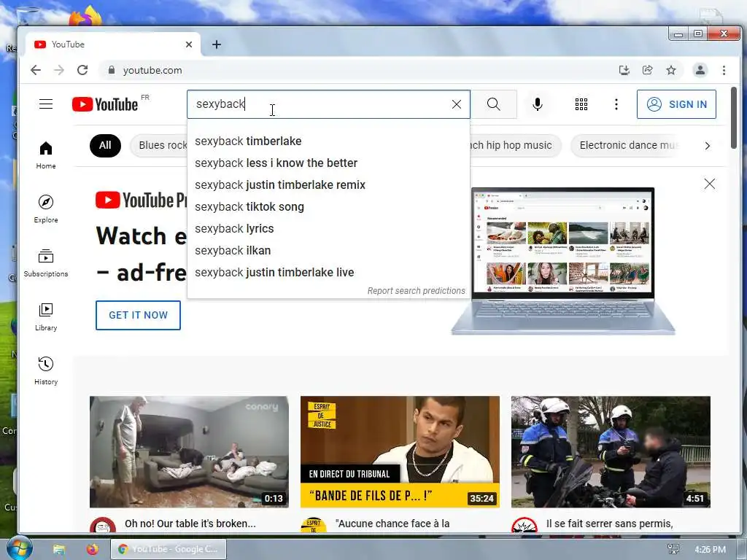The image size is (747, 560).
Task: Dismiss the YouTube Premium banner
Action: pos(709,184)
